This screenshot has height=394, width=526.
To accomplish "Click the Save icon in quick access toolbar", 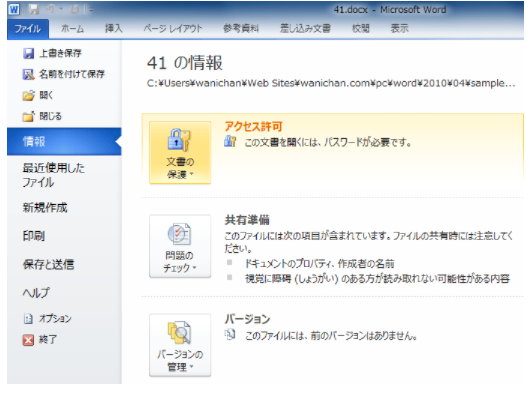I will pos(34,9).
